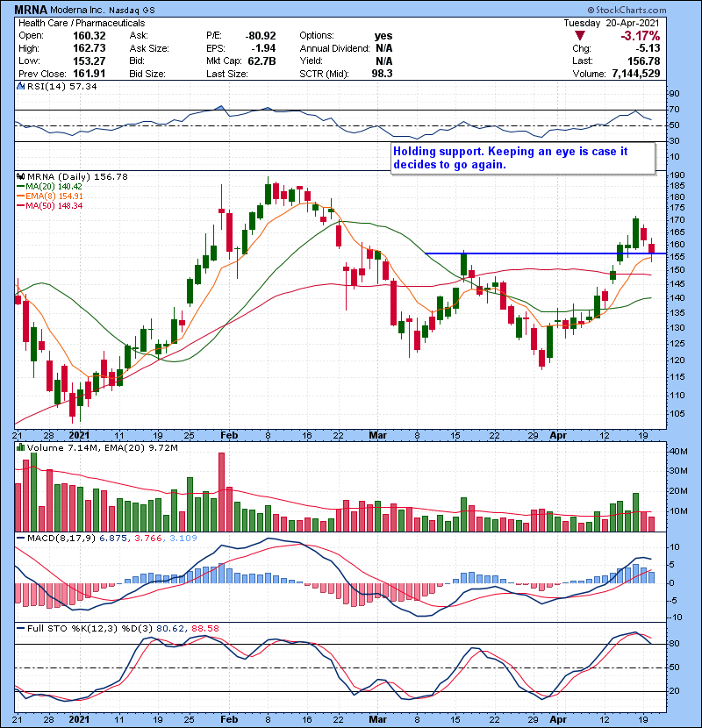
Task: Click the red down-triangle change indicator
Action: [x=579, y=35]
